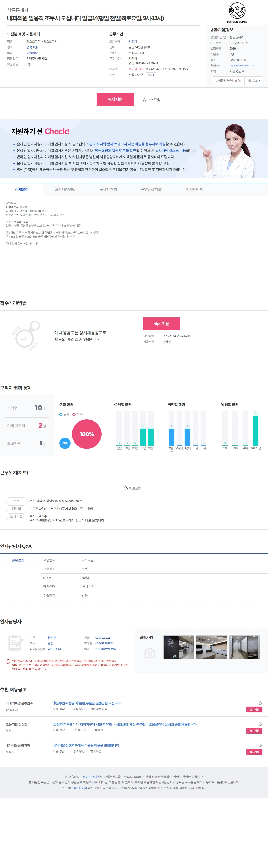Open the third hospital photo thumbnail
This screenshot has width=268, height=868.
click(244, 647)
